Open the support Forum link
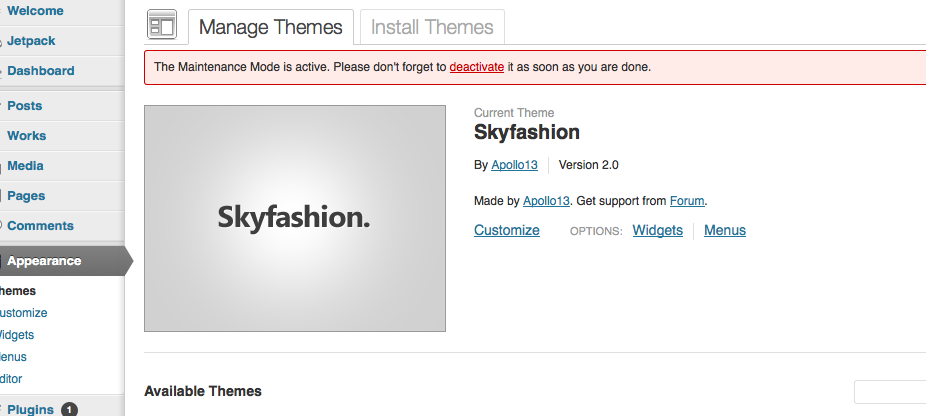 pos(687,201)
